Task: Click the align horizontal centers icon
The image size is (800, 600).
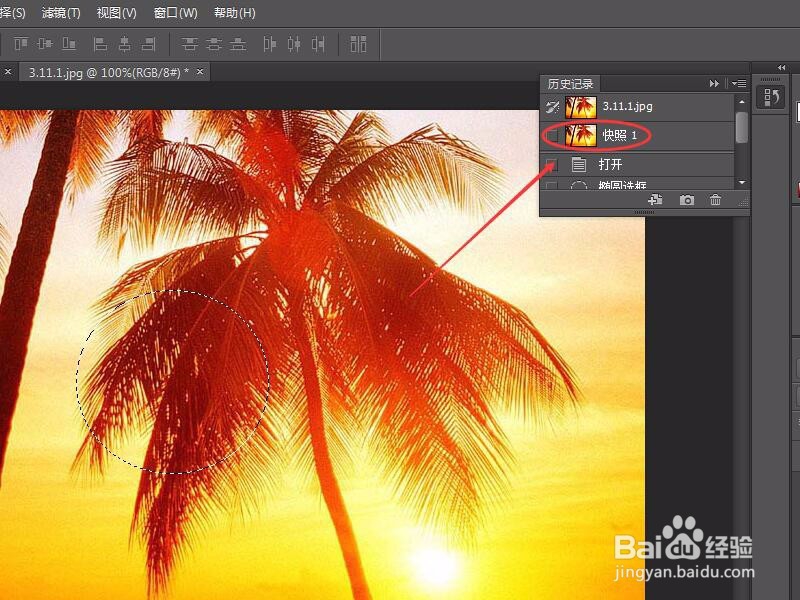Action: click(124, 44)
